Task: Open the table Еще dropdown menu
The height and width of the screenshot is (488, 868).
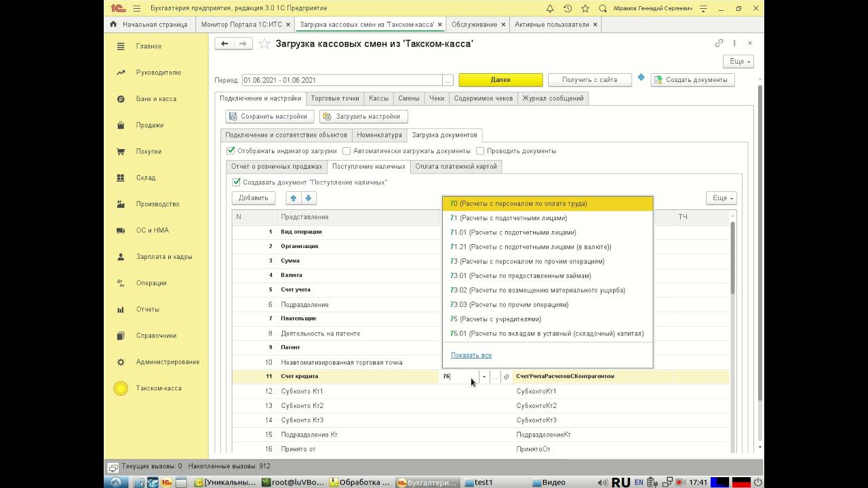Action: point(721,198)
